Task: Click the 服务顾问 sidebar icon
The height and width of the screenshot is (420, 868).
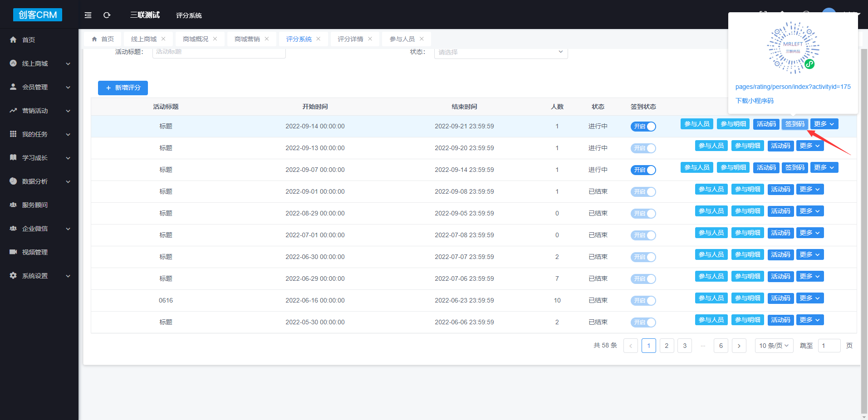Action: pos(13,205)
